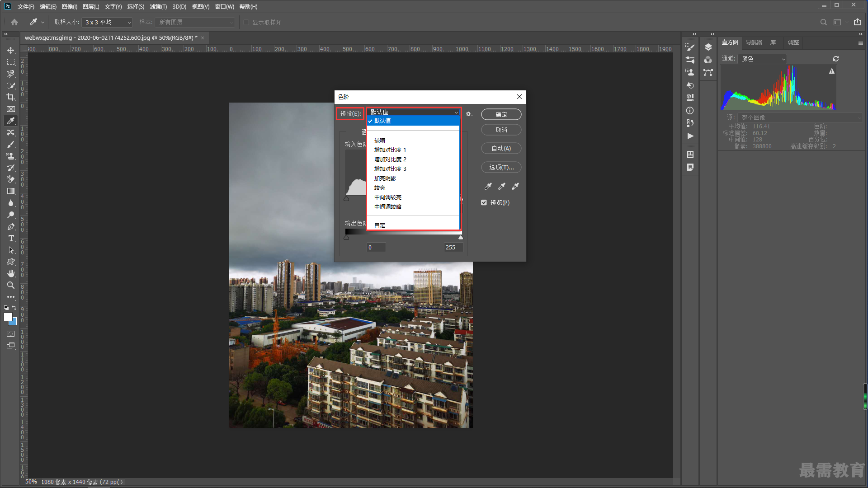Screen dimensions: 868x488
Task: Open the Layers panel icon
Action: coord(708,47)
